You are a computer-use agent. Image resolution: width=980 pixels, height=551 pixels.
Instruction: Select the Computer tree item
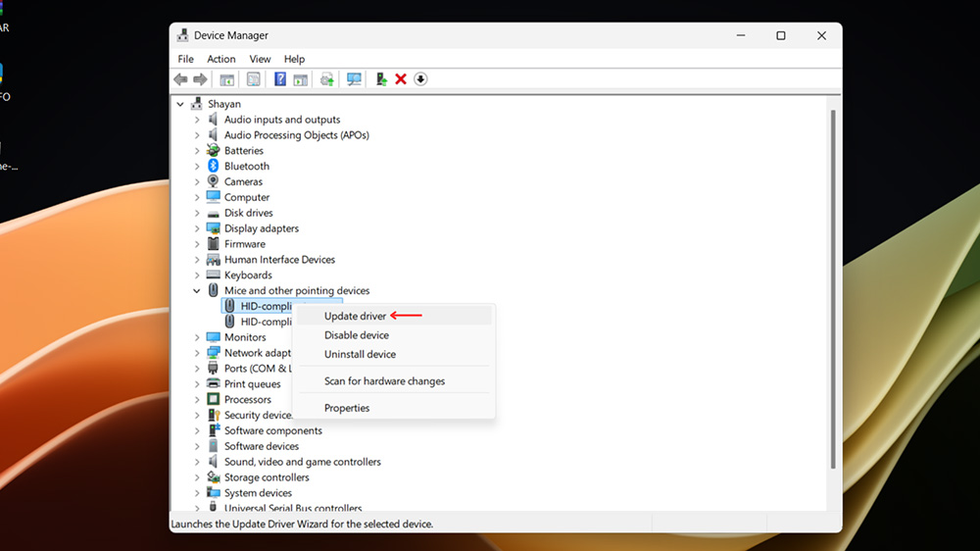point(247,197)
